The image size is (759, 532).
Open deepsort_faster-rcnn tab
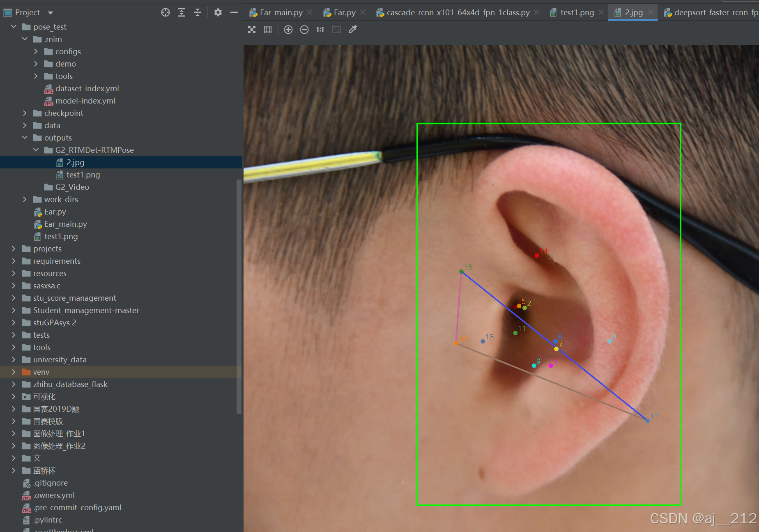click(x=711, y=12)
